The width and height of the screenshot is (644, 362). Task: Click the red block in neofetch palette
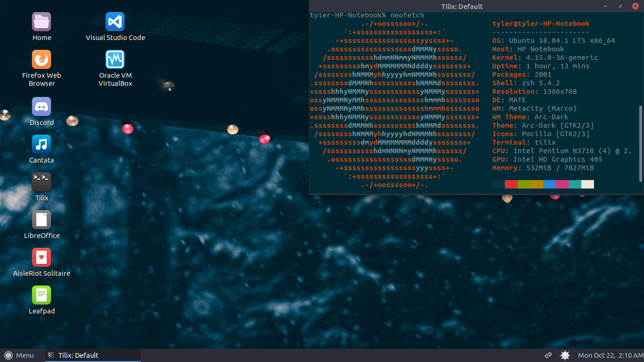pyautogui.click(x=511, y=184)
